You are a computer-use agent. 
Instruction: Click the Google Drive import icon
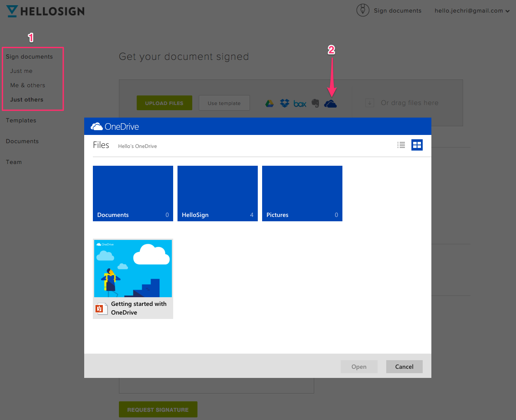[270, 104]
